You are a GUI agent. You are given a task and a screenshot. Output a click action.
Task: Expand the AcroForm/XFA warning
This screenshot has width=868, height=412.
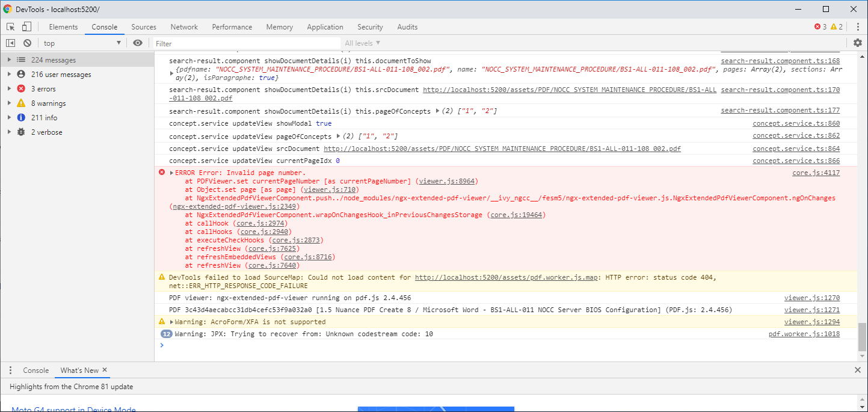pos(171,322)
